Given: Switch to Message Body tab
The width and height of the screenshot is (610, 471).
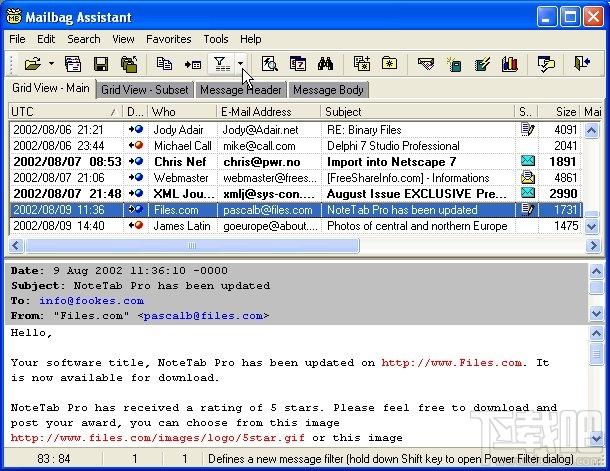Looking at the screenshot, I should tap(328, 90).
